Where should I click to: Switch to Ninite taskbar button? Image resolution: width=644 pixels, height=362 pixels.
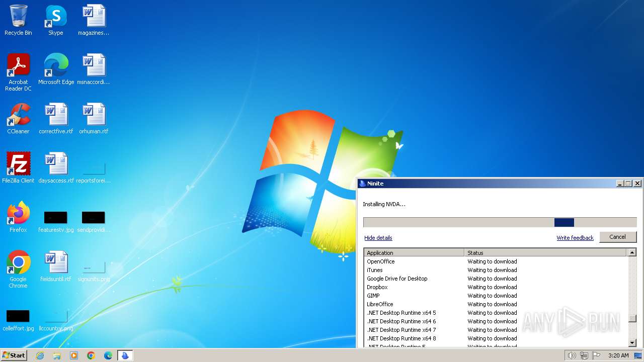125,355
